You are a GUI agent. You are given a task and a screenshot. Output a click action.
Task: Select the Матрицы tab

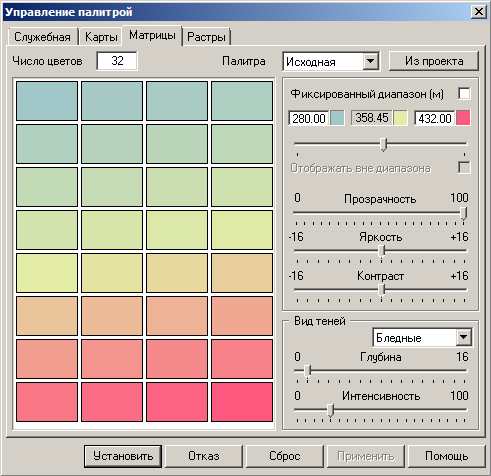pos(152,35)
